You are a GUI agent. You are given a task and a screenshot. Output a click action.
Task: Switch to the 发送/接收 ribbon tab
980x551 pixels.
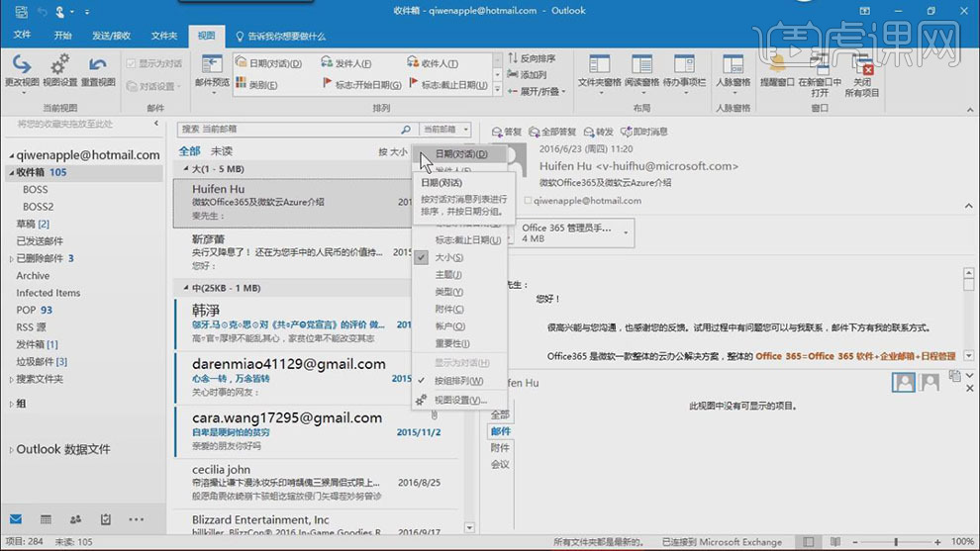(111, 36)
